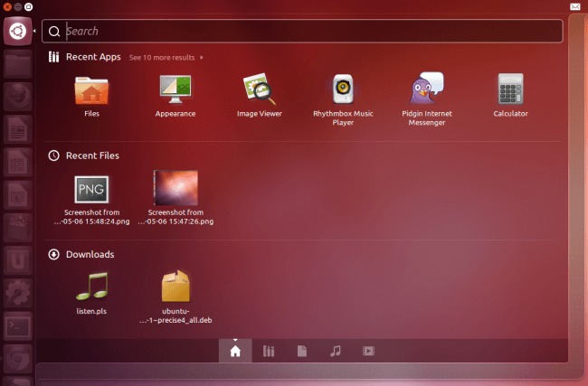Click the Ubuntu Dash home launcher button
Image resolution: width=588 pixels, height=386 pixels.
point(17,31)
